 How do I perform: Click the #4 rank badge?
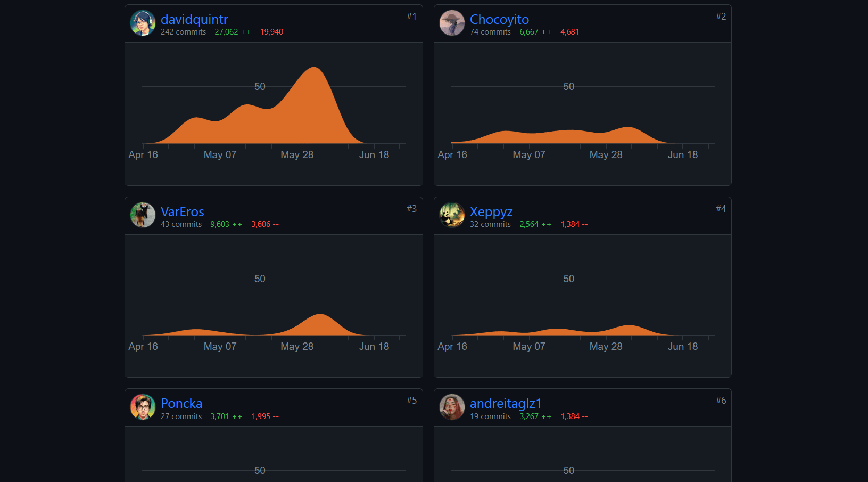click(x=721, y=209)
